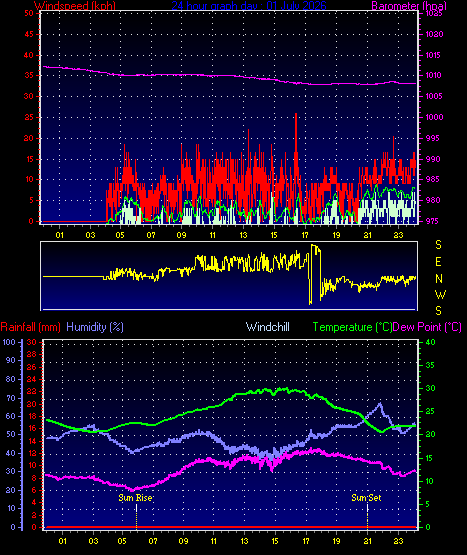Click the E wind direction label
467x555 pixels.
click(x=438, y=262)
